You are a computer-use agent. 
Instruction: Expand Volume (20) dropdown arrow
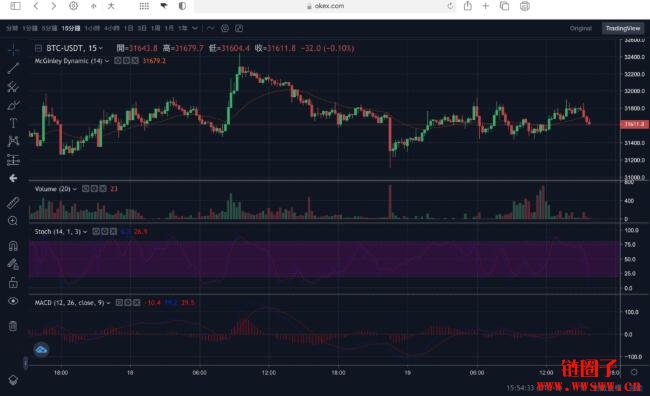click(x=75, y=189)
